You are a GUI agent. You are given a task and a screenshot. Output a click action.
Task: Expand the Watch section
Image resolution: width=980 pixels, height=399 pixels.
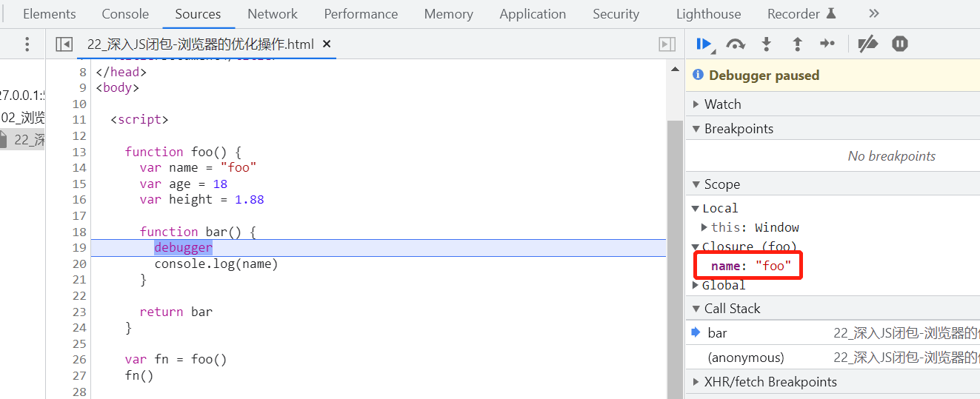click(722, 104)
